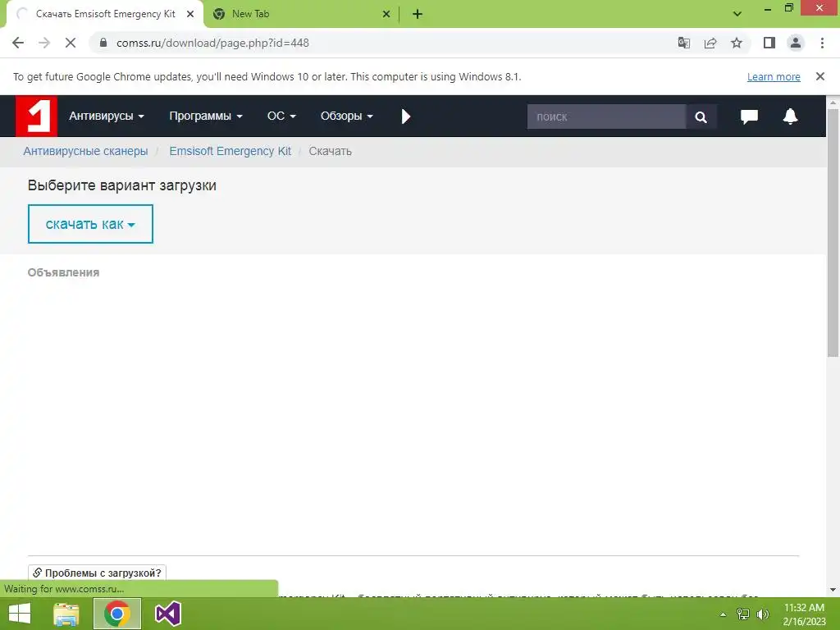Open the Chrome three-dot menu
This screenshot has height=630, width=840.
tap(822, 43)
